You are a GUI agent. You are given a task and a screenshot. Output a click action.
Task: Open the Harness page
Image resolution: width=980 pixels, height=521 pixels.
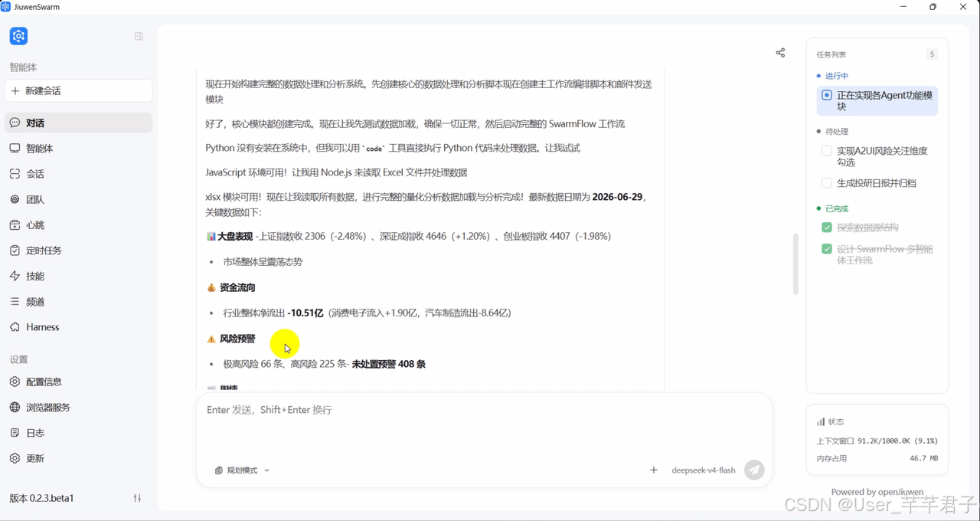[78, 327]
